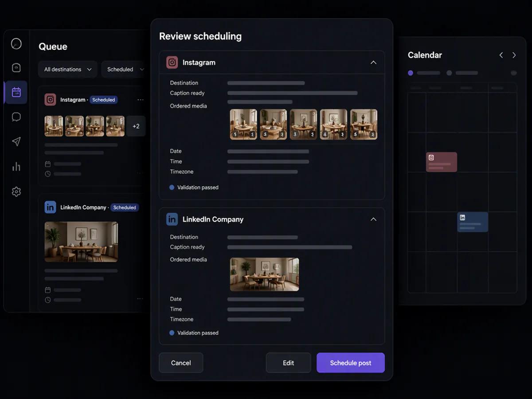The height and width of the screenshot is (399, 532).
Task: Open LinkedIn Company image in Queue card
Action: [81, 242]
